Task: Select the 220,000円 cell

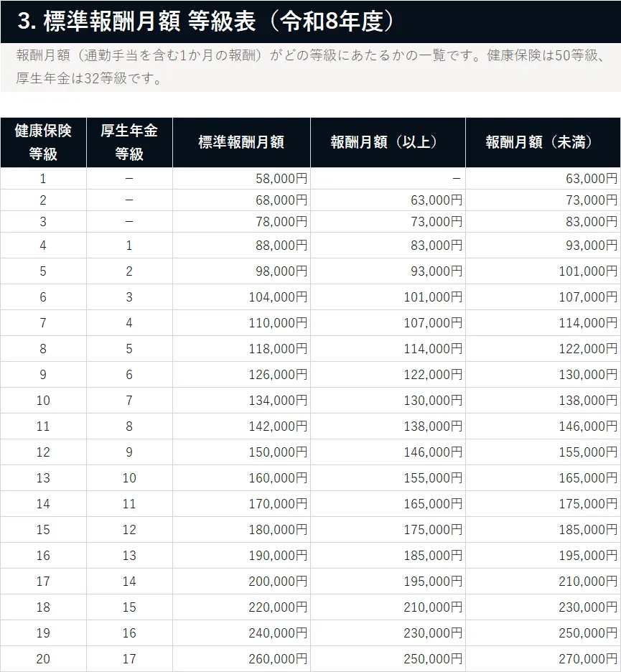Action: [x=241, y=607]
